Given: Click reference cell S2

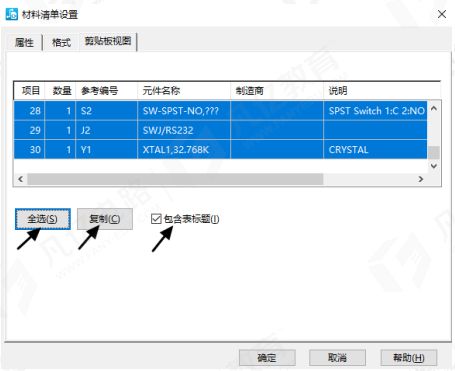Looking at the screenshot, I should coord(107,111).
